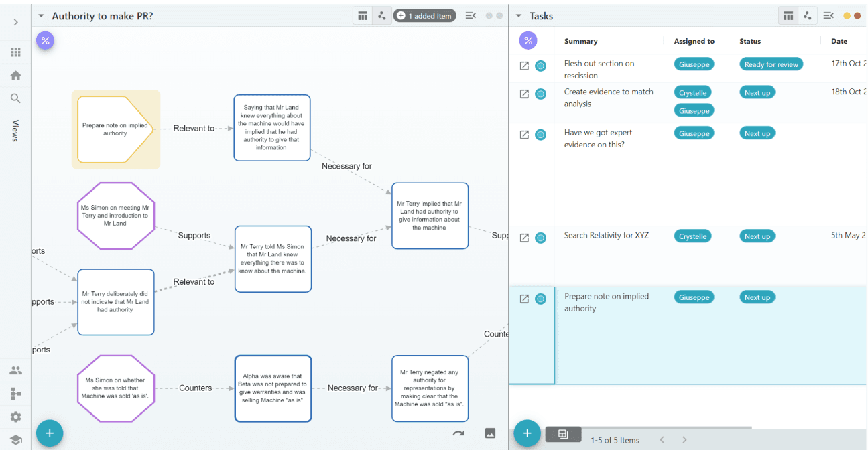Add a new task with plus button
Viewport: 868px width, 450px height.
coord(527,433)
